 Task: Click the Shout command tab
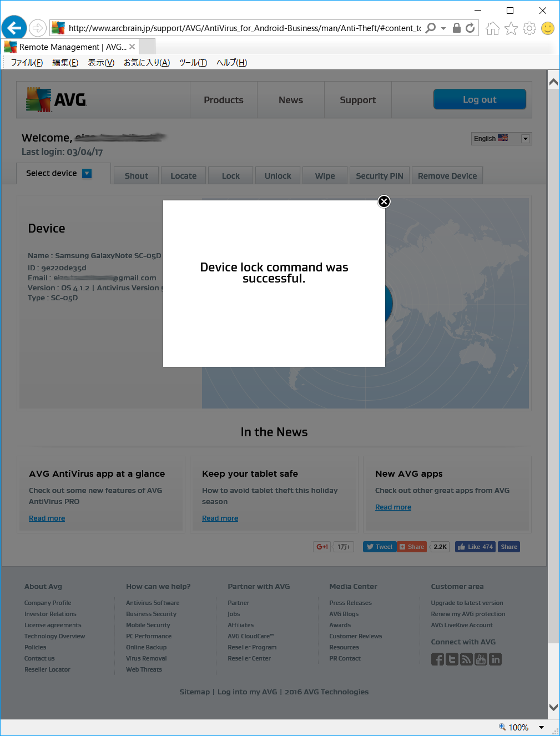coord(137,176)
